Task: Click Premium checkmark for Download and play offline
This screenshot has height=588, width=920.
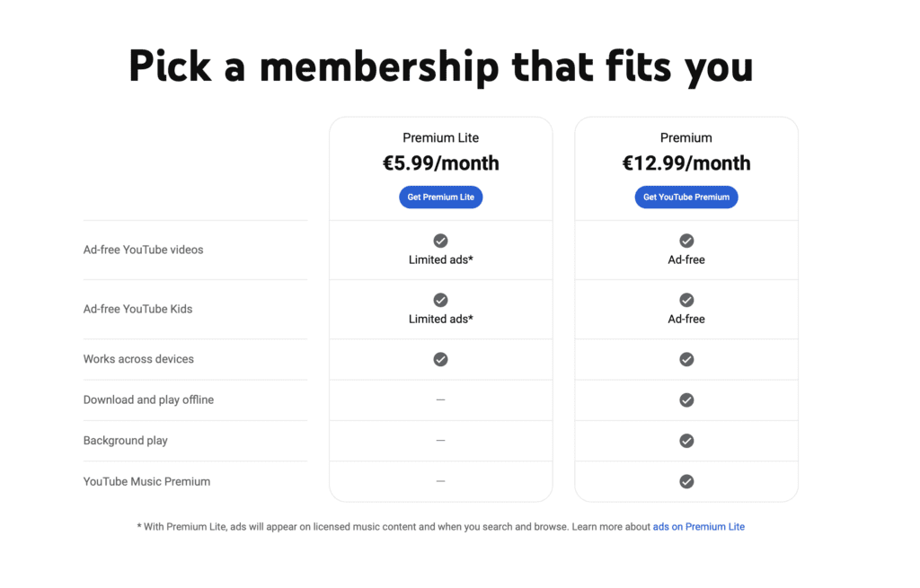Action: click(686, 399)
